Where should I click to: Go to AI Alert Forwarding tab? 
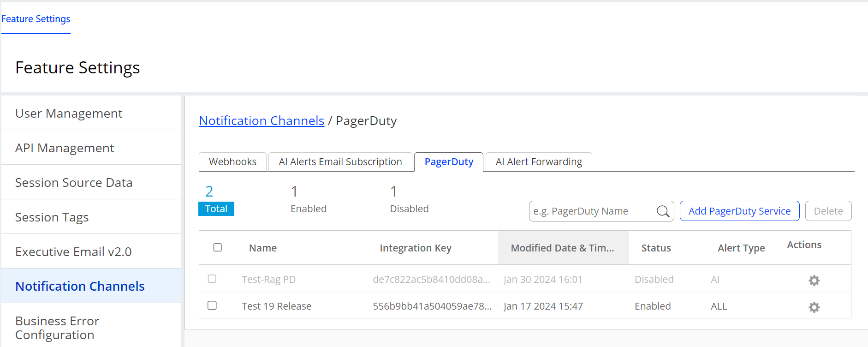538,162
